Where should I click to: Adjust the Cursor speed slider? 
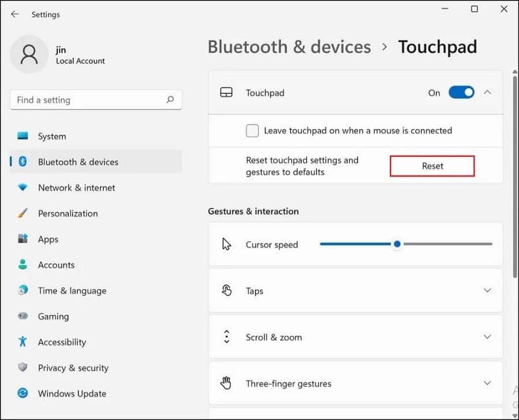pos(398,244)
